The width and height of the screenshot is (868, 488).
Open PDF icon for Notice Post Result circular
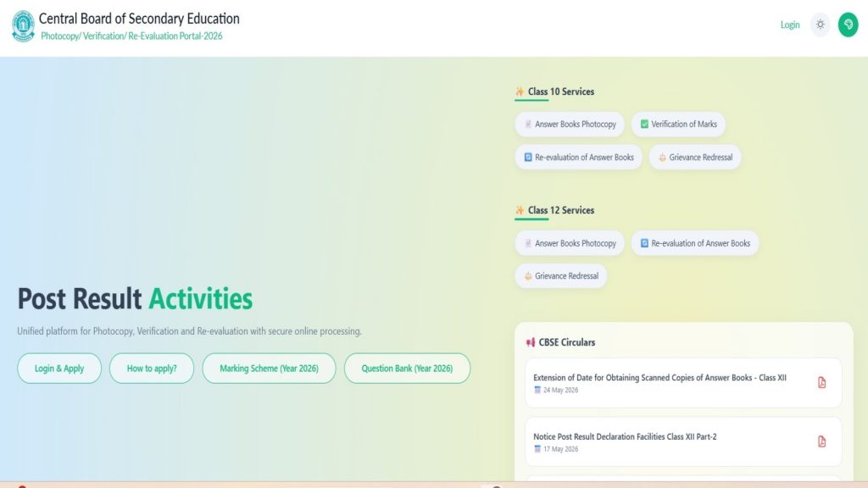click(821, 441)
